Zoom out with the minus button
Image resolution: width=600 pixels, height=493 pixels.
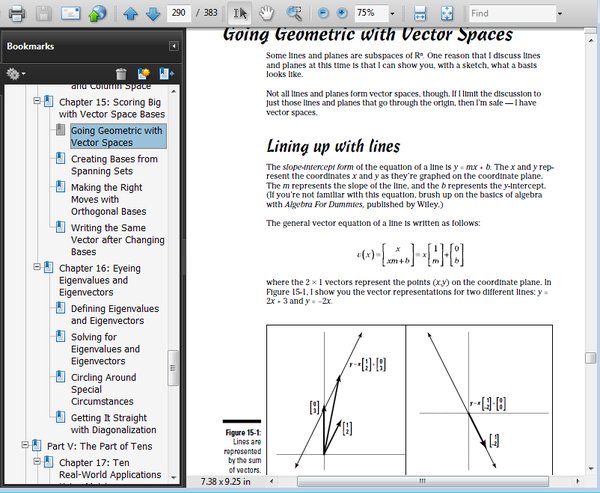[323, 13]
